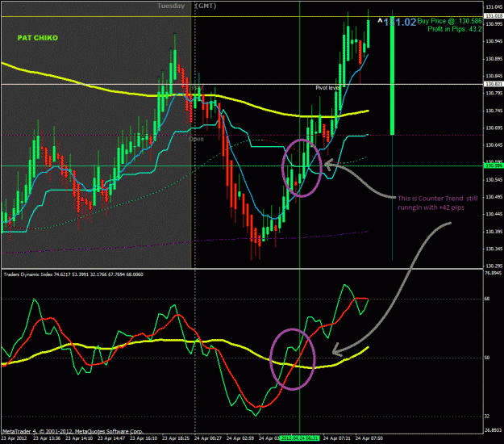The image size is (504, 444).
Task: Click the thick green profit bar
Action: pyautogui.click(x=392, y=76)
